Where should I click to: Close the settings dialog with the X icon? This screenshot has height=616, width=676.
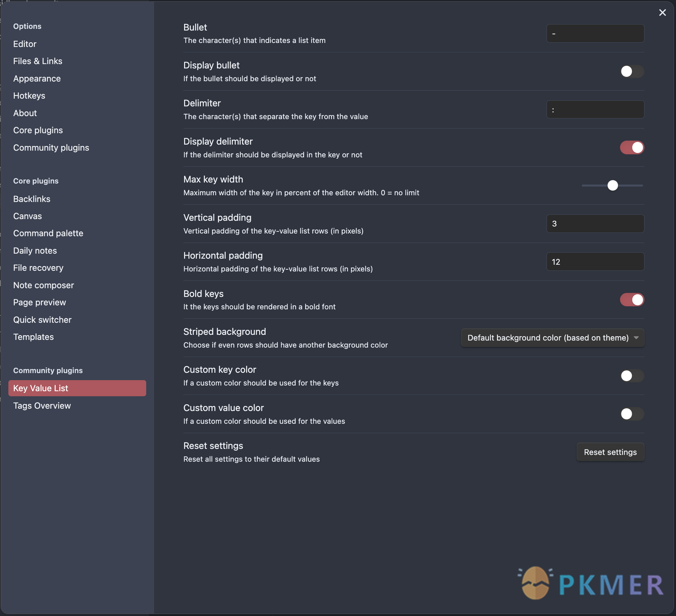point(662,12)
